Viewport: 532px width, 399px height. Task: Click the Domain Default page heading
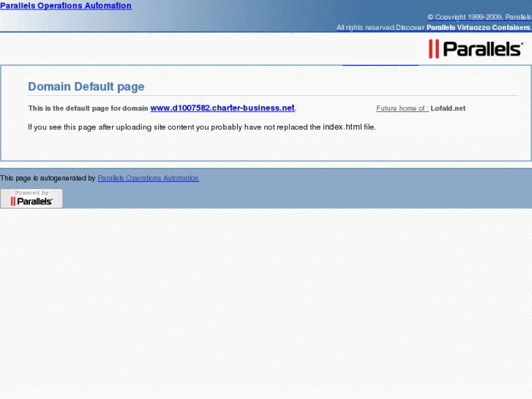click(86, 86)
